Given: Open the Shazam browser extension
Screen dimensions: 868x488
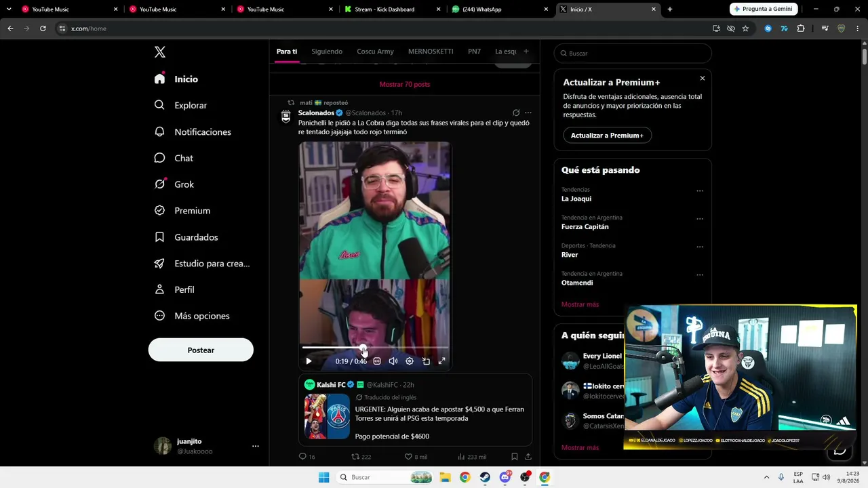Looking at the screenshot, I should pos(768,28).
